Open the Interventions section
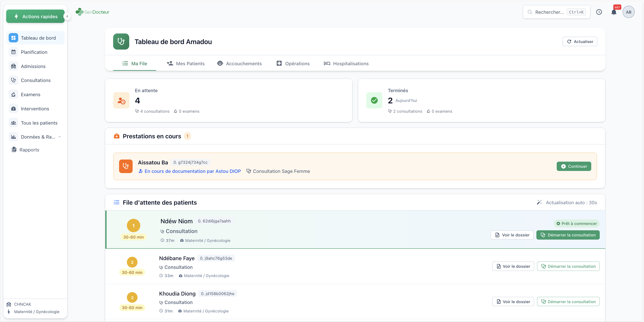 coord(35,108)
